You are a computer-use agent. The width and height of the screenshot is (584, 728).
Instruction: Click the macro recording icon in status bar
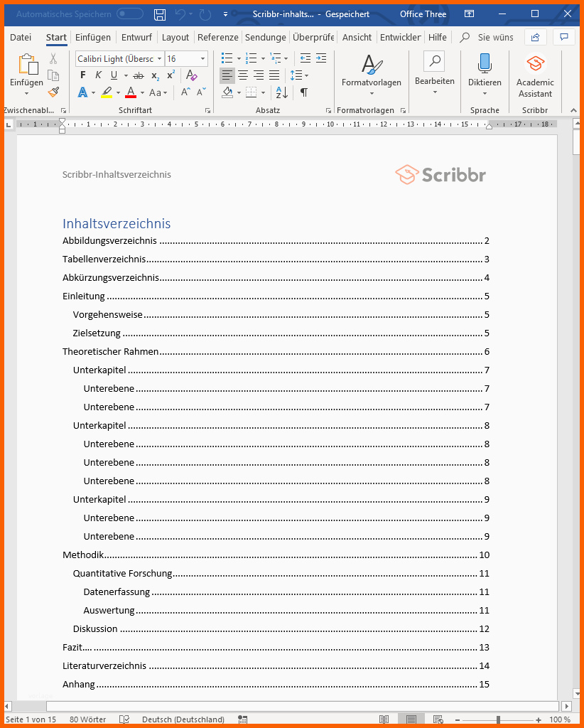pos(242,719)
